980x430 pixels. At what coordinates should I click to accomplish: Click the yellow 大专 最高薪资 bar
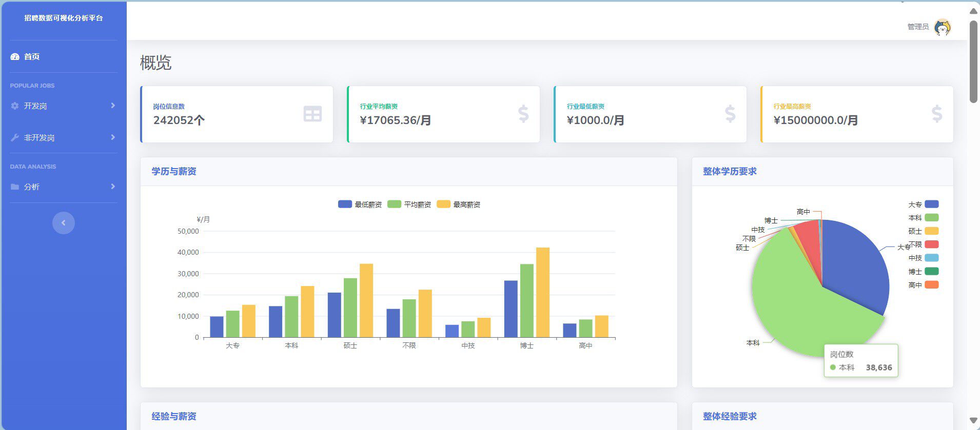249,321
